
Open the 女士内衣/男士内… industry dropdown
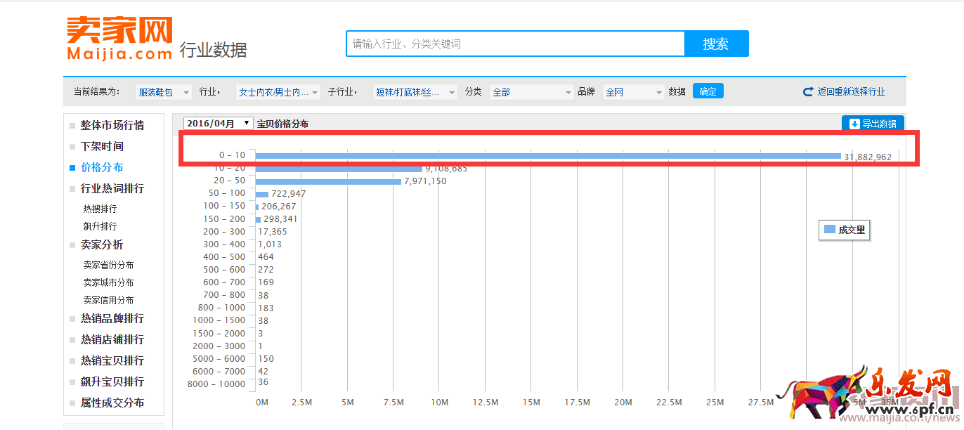pyautogui.click(x=278, y=92)
